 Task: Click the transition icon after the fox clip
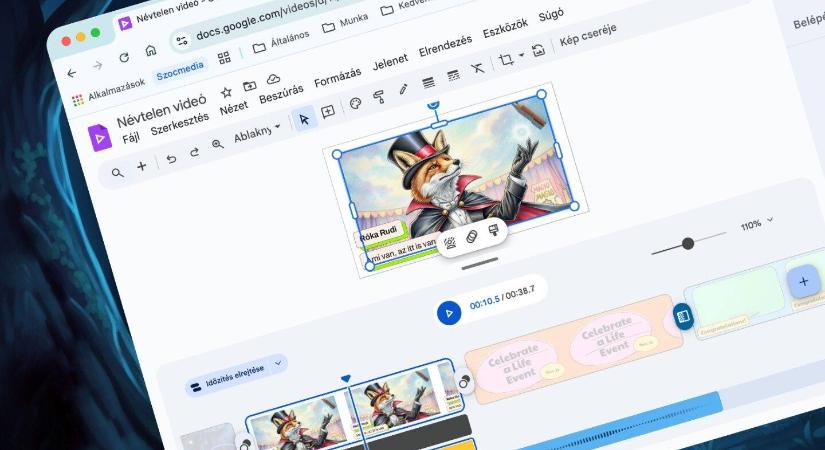[x=464, y=383]
